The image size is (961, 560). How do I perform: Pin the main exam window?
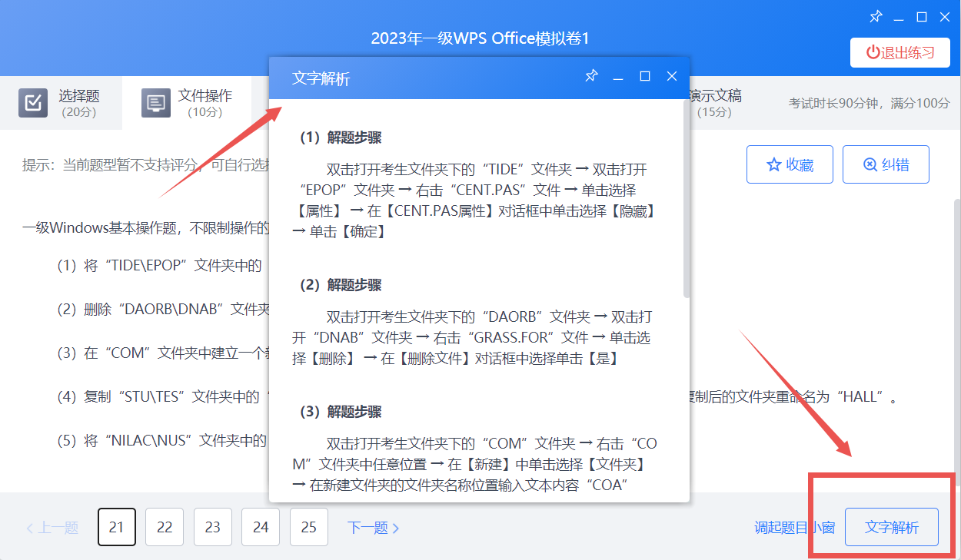pos(876,17)
